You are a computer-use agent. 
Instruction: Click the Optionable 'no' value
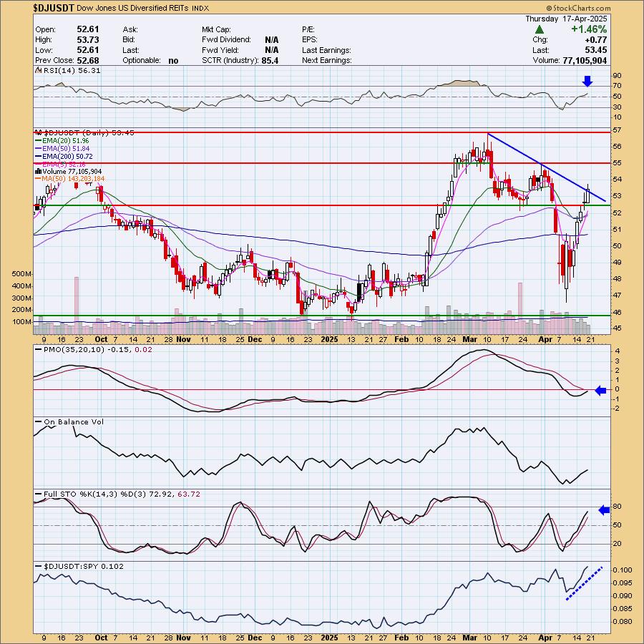[173, 61]
